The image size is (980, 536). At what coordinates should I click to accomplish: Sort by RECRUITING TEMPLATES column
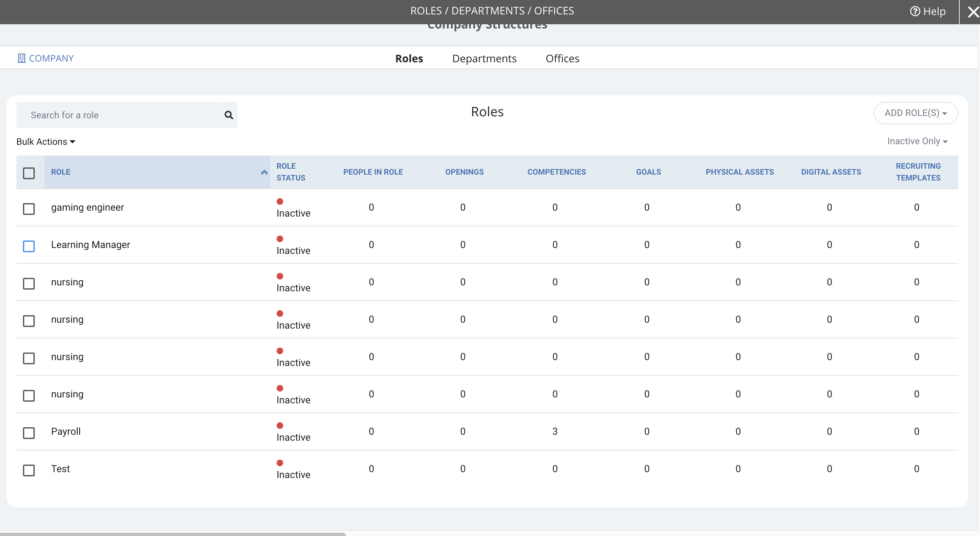click(x=918, y=172)
